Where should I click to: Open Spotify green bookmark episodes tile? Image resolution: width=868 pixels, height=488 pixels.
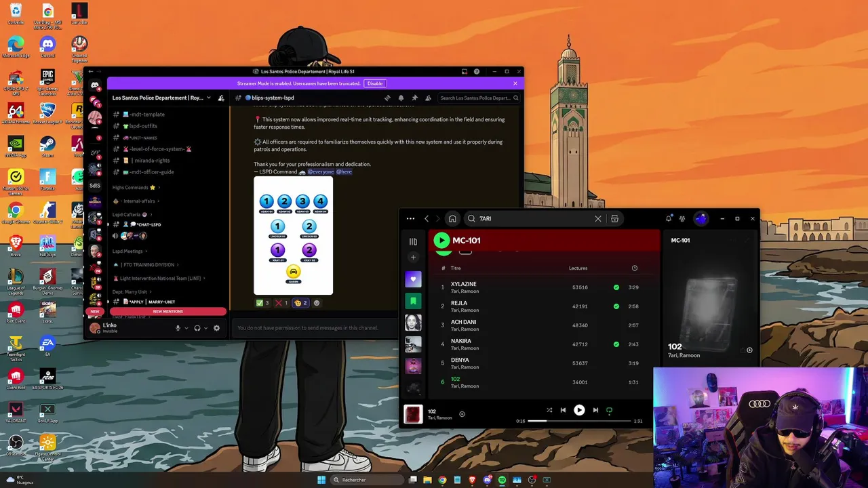pyautogui.click(x=413, y=301)
